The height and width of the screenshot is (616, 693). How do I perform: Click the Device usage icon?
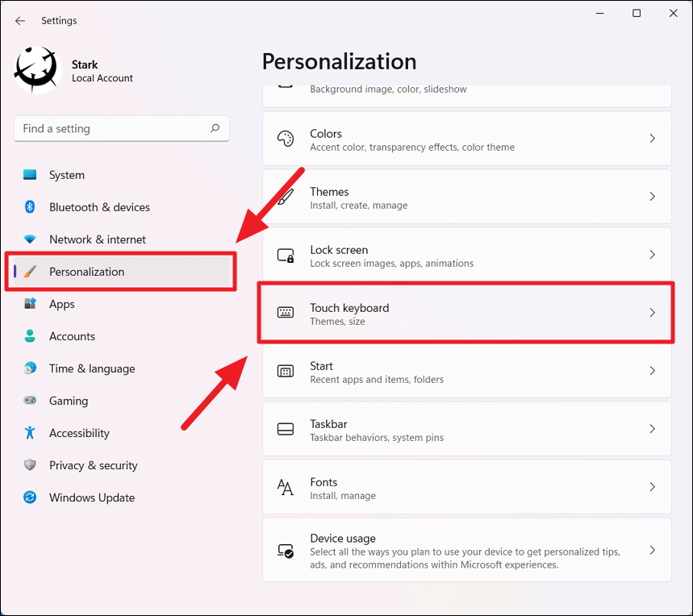[286, 551]
